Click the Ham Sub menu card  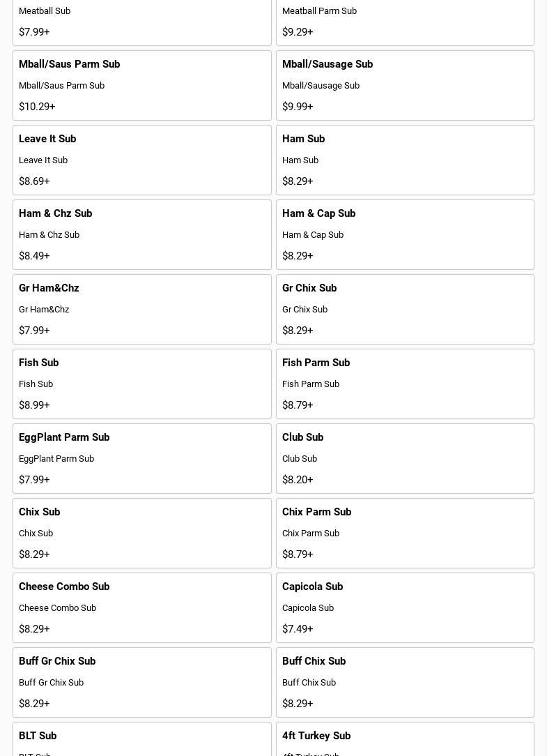(405, 160)
